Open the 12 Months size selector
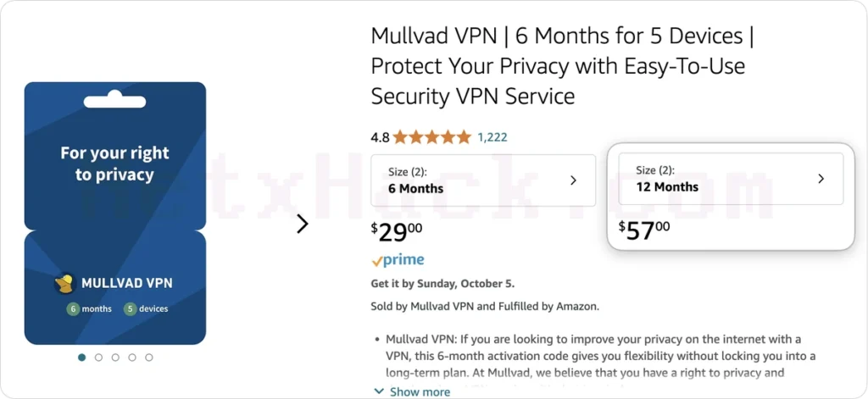The width and height of the screenshot is (868, 399). pos(730,179)
